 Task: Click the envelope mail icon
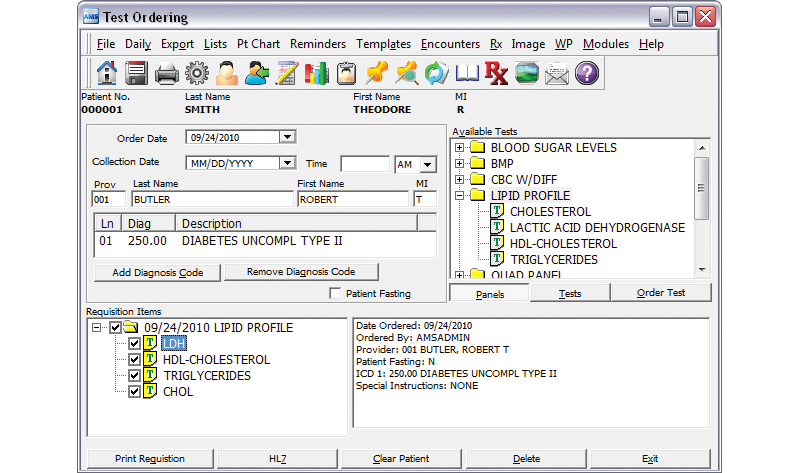[557, 73]
